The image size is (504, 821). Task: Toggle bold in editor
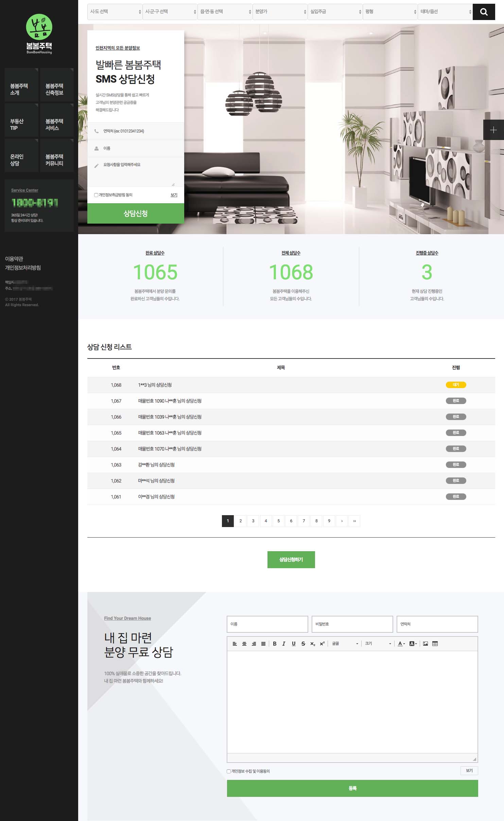point(275,644)
